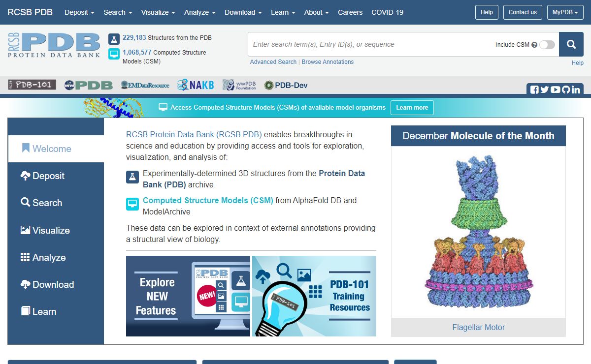
Task: Click the RCSB Protein Data Bank logo
Action: 54,46
